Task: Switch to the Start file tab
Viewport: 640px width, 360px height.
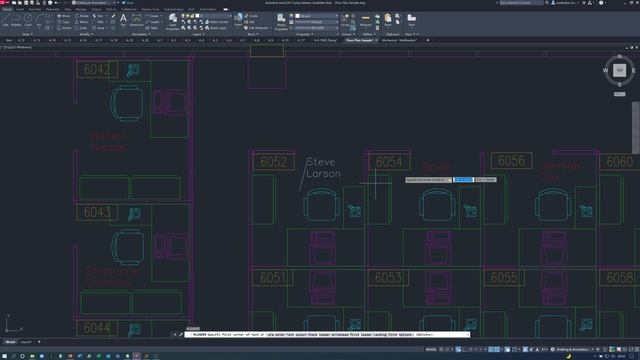Action: (x=9, y=40)
